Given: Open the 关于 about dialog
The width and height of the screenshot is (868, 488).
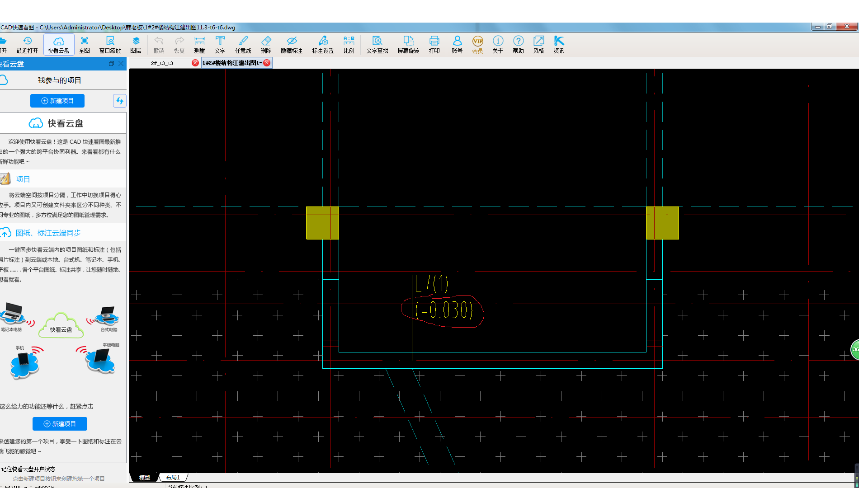Looking at the screenshot, I should click(498, 45).
